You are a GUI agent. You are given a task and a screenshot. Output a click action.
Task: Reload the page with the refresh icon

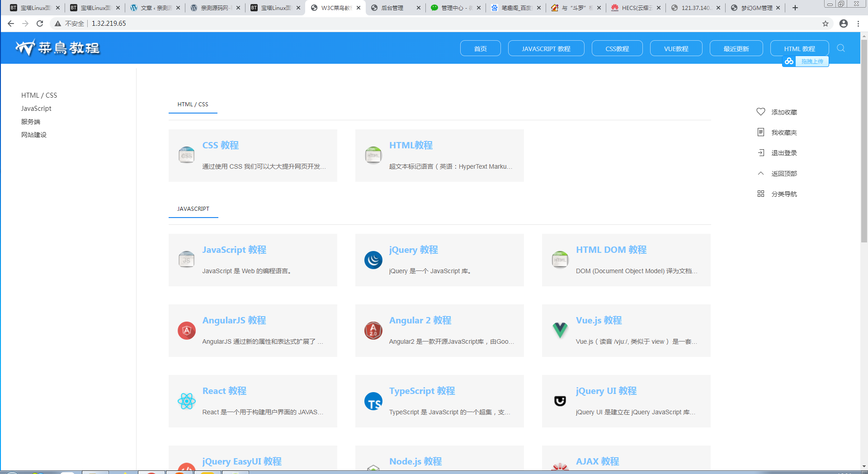[x=40, y=24]
